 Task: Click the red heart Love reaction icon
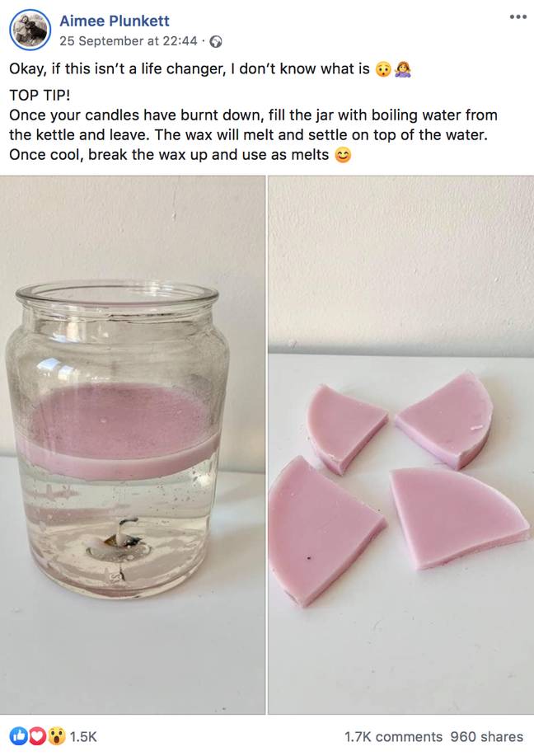36,736
